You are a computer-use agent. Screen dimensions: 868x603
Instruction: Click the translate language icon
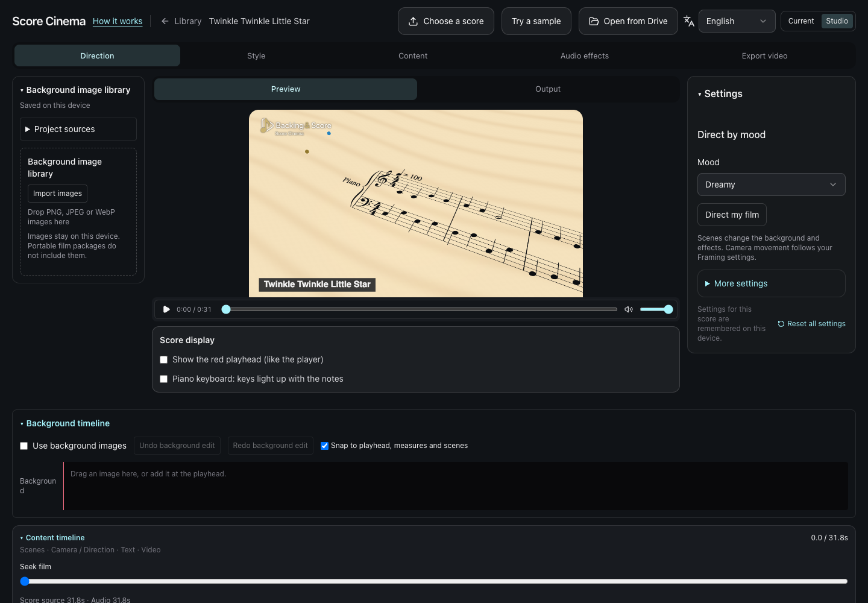click(x=688, y=21)
